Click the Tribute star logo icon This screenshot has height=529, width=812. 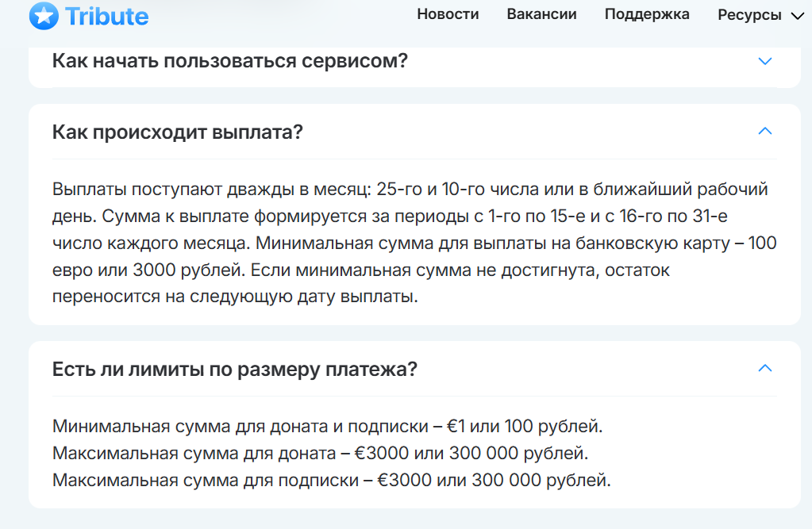(44, 15)
